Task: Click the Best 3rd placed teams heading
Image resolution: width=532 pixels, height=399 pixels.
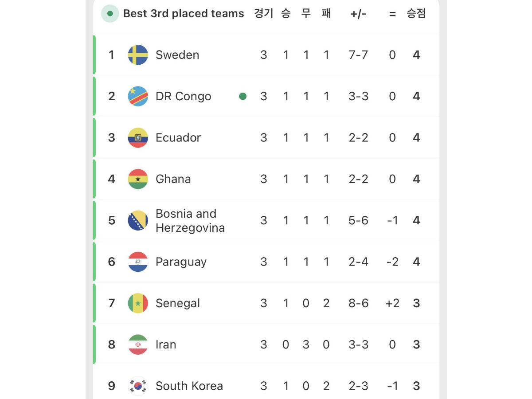Action: pyautogui.click(x=184, y=14)
